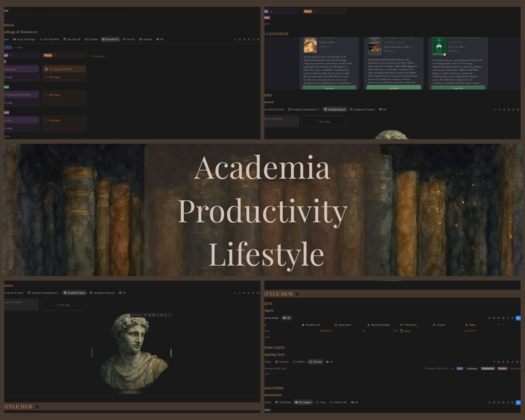Open the crop tool on the statue image
This screenshot has height=420, width=525.
coord(157,315)
